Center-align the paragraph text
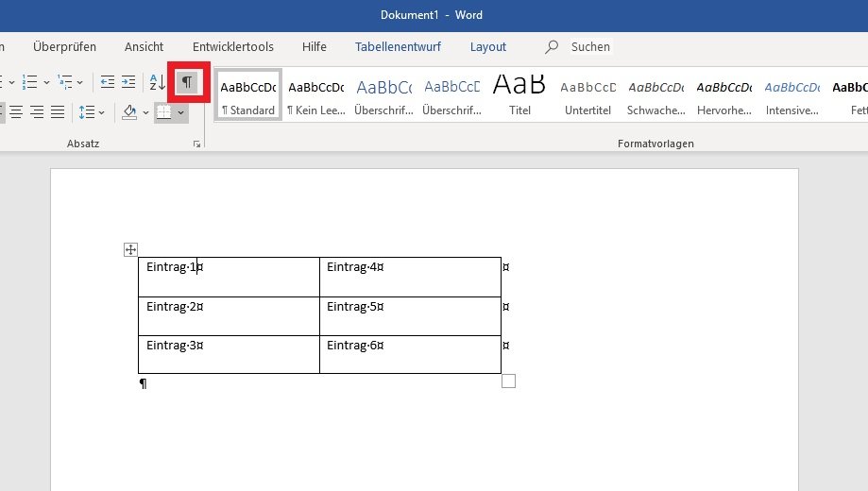 16,112
